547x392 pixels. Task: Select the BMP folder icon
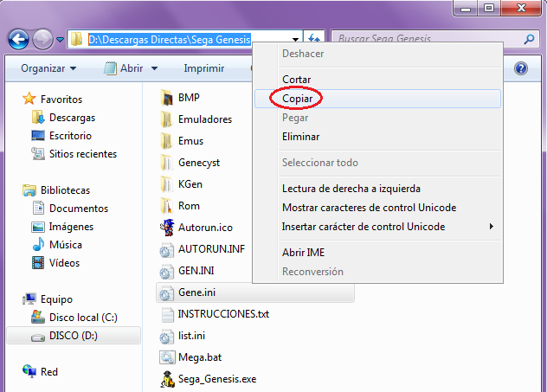tap(167, 98)
